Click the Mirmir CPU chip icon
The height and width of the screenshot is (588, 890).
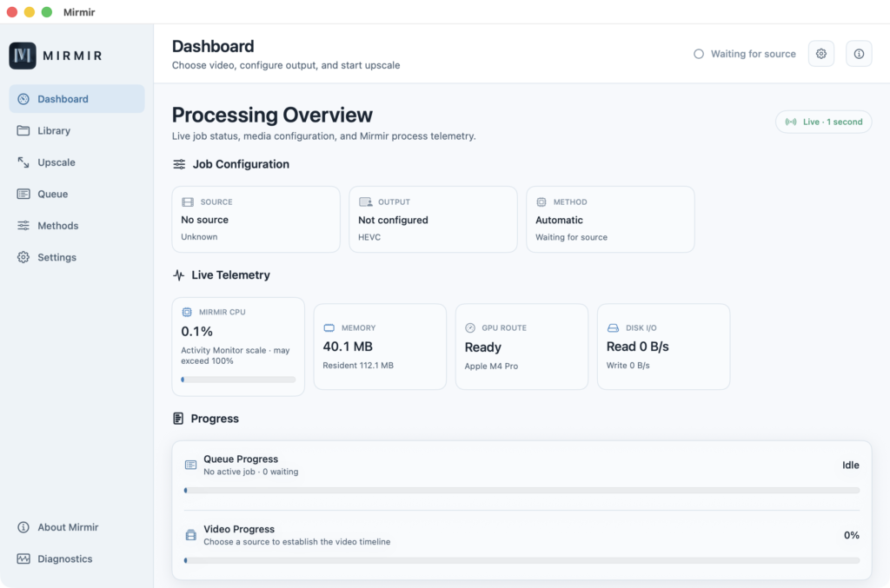click(187, 312)
